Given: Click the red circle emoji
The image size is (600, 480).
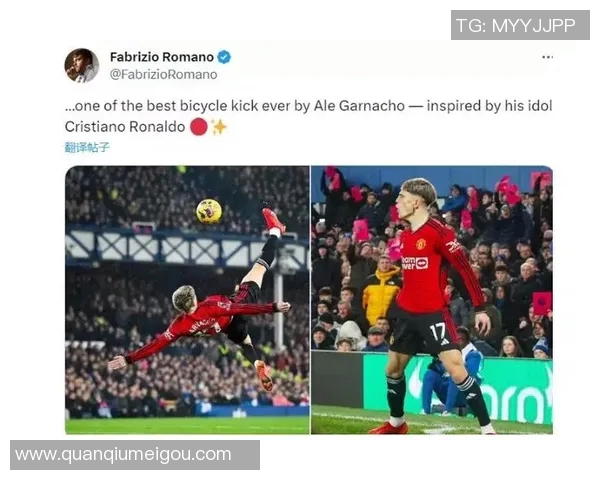Looking at the screenshot, I should (199, 127).
